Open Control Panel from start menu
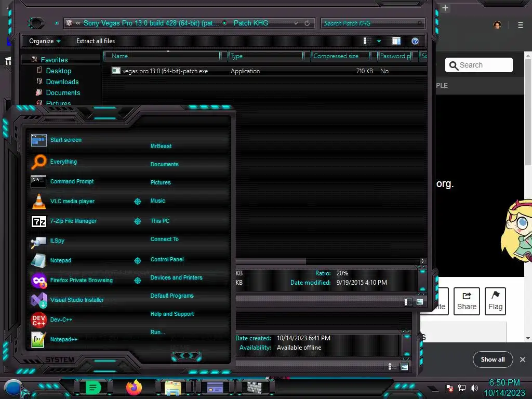The image size is (532, 399). click(x=167, y=259)
